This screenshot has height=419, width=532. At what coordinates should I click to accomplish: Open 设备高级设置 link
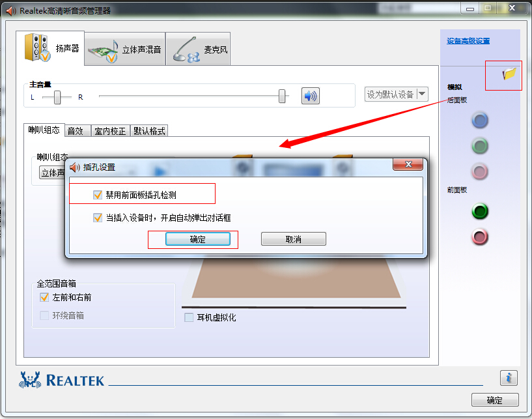468,41
